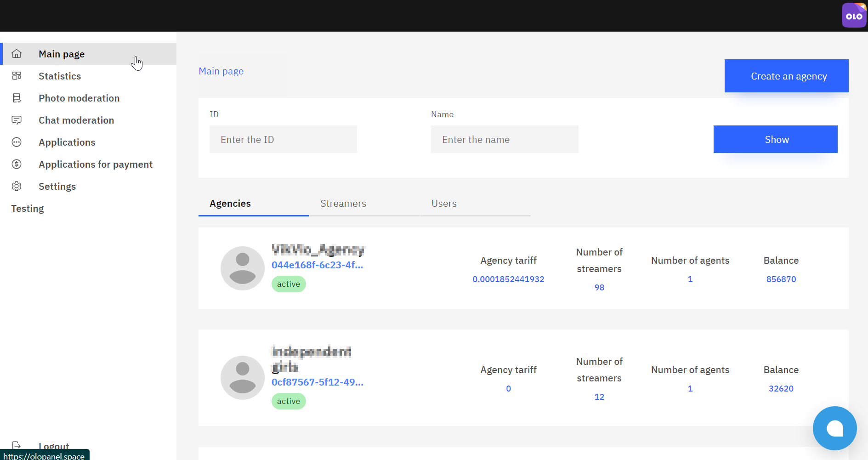
Task: Click the Statistics dashboard grid icon
Action: tap(17, 76)
